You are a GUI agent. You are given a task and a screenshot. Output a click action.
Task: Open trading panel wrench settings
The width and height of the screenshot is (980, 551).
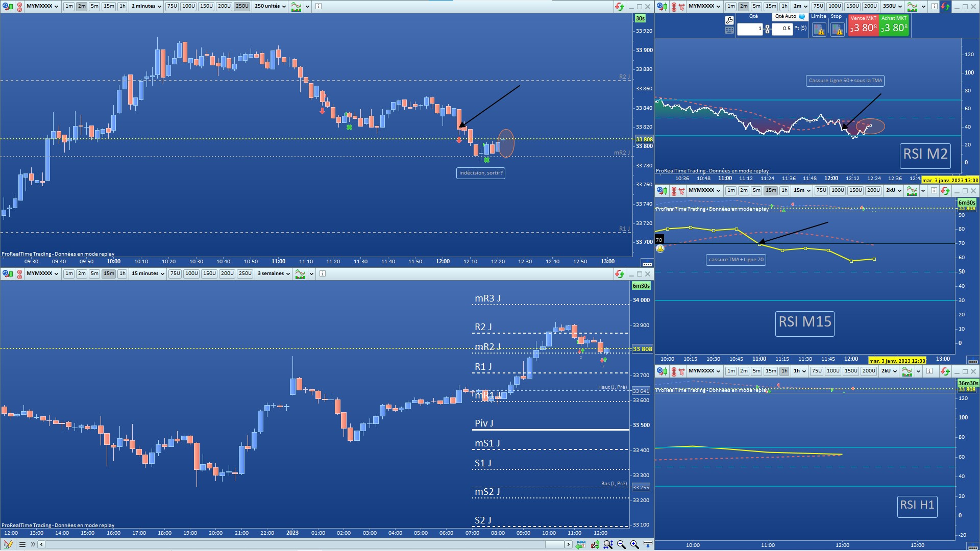pyautogui.click(x=729, y=20)
